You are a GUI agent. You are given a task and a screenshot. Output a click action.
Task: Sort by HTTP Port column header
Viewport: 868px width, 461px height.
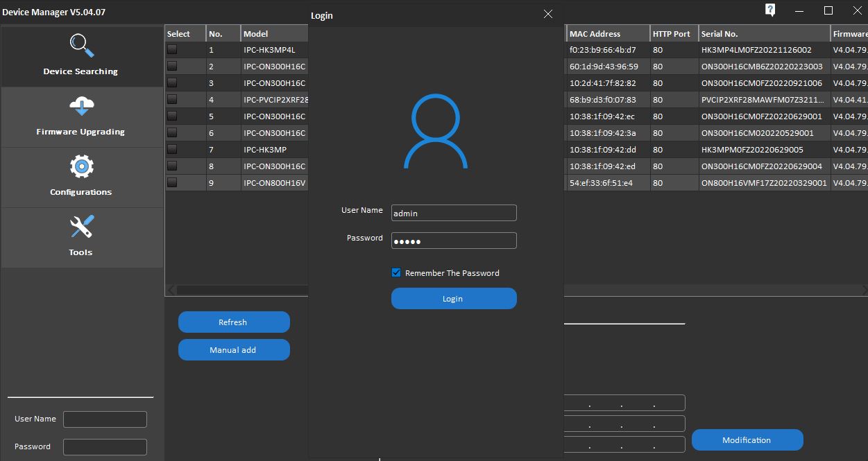pos(674,33)
